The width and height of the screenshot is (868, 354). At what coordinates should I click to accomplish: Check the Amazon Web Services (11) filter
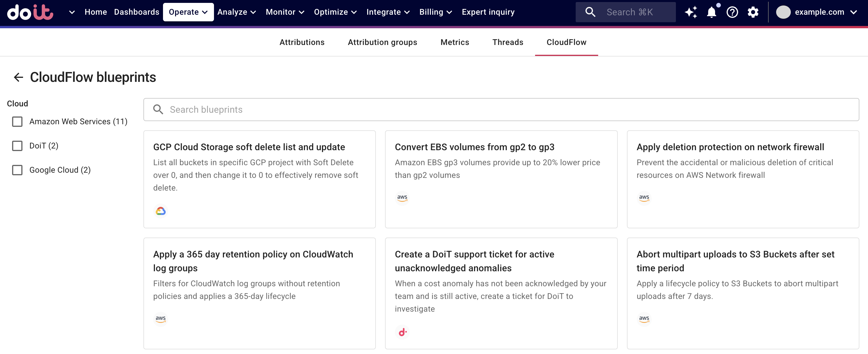(x=17, y=121)
